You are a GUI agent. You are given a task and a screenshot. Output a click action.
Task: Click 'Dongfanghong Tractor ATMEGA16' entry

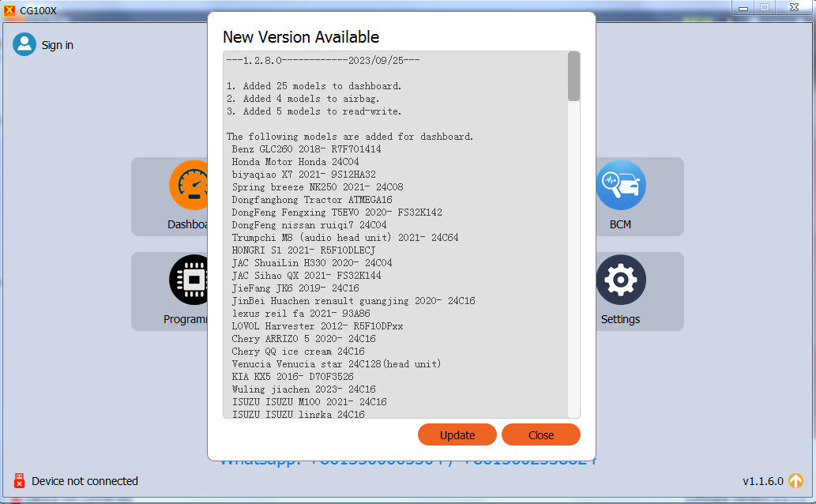pos(312,199)
